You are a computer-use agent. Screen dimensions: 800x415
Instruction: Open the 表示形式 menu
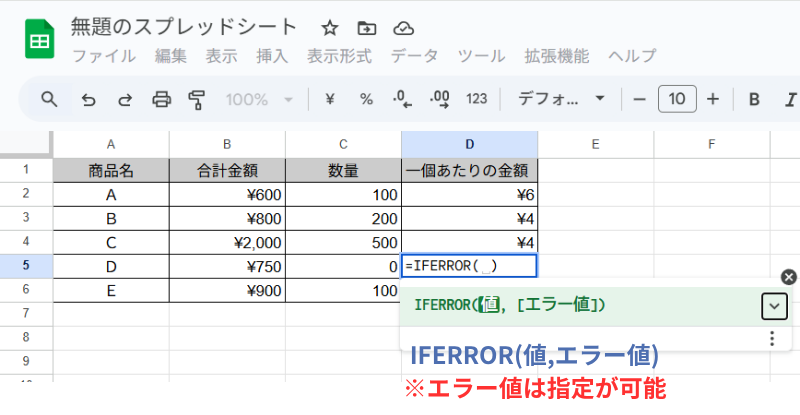(339, 56)
